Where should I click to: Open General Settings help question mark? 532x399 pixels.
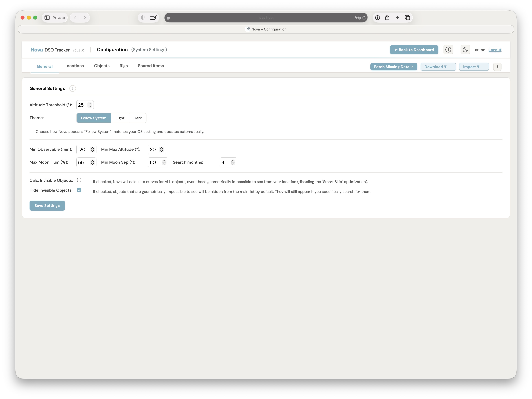pyautogui.click(x=73, y=88)
